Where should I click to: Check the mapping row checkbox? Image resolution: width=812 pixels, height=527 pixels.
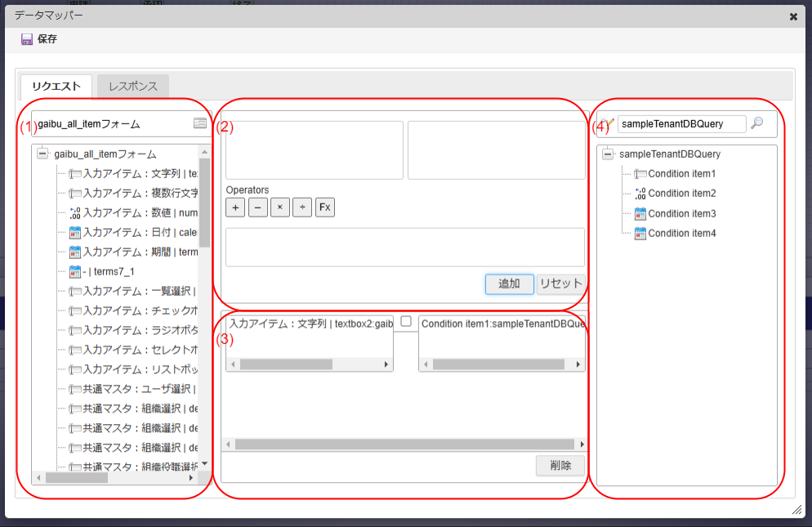point(406,321)
